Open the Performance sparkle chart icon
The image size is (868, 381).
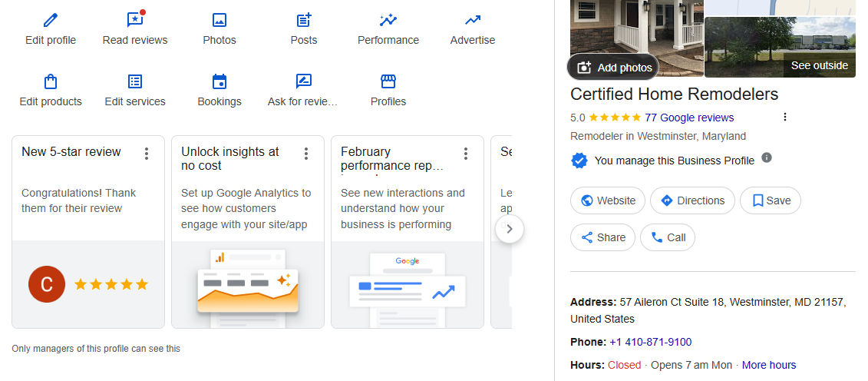point(388,21)
